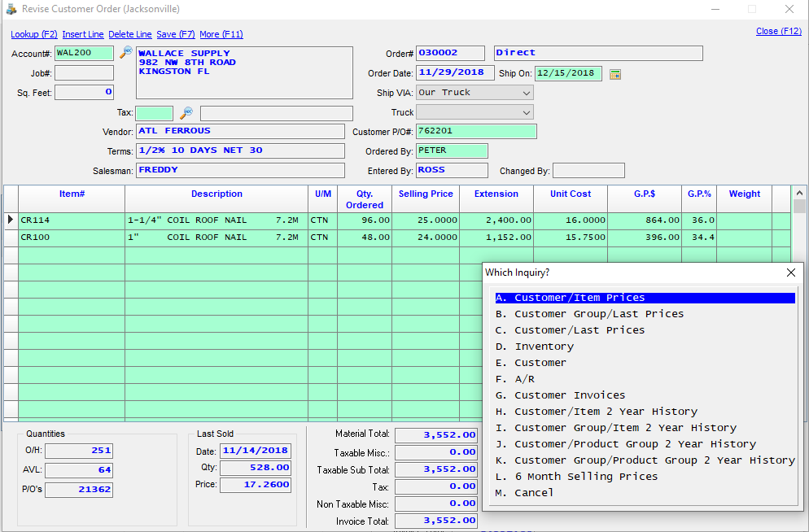809x532 pixels.
Task: Click the Job# input field
Action: pos(84,73)
